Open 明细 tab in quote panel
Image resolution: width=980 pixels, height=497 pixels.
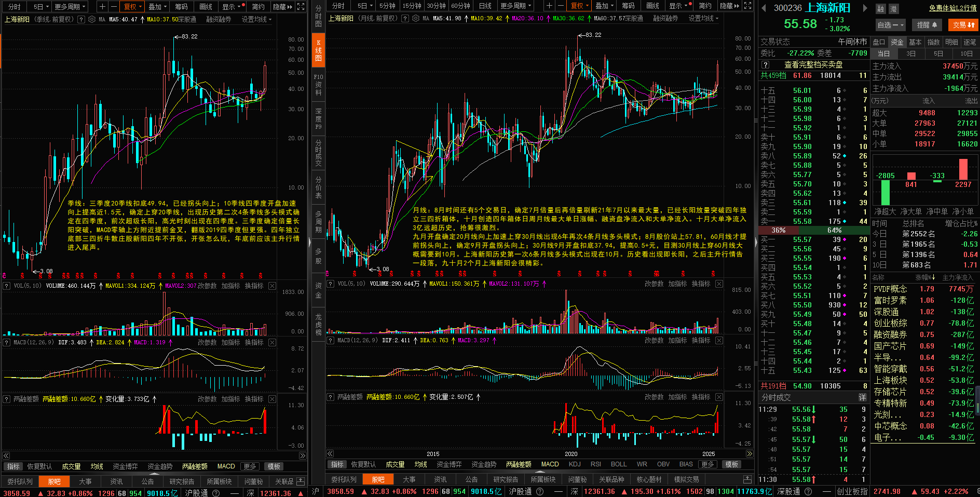pos(951,42)
